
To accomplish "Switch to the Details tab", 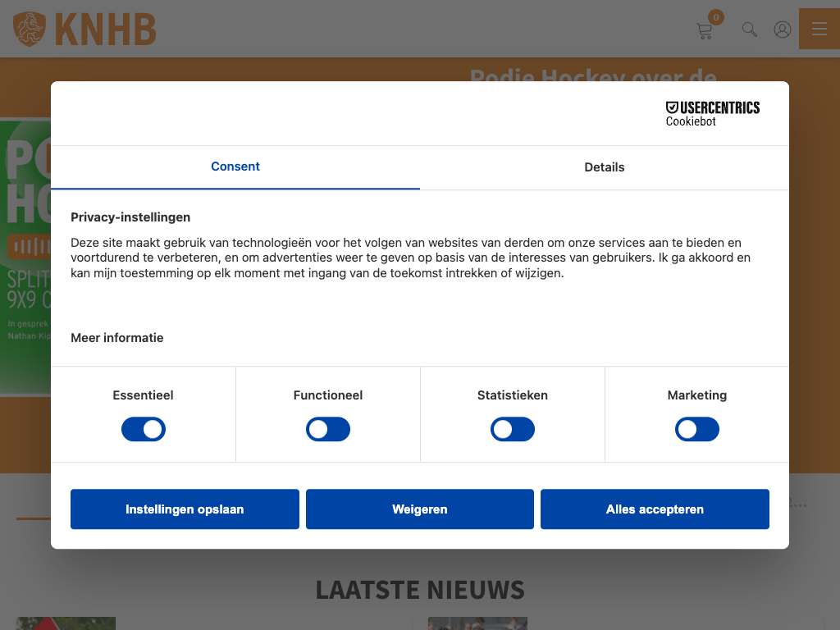I will 605,167.
